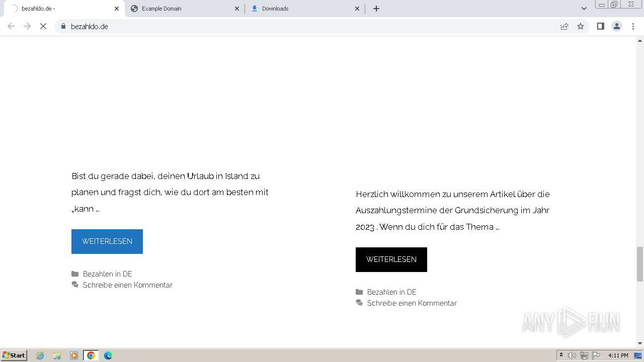The width and height of the screenshot is (644, 362).
Task: Open blue WEITERLESEN button for Island article
Action: (x=107, y=241)
